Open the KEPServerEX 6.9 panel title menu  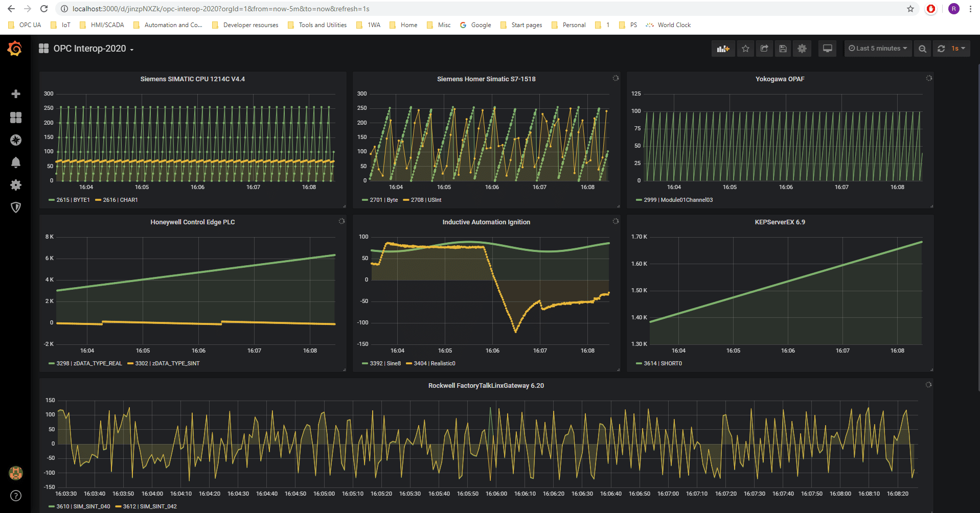[x=780, y=222]
